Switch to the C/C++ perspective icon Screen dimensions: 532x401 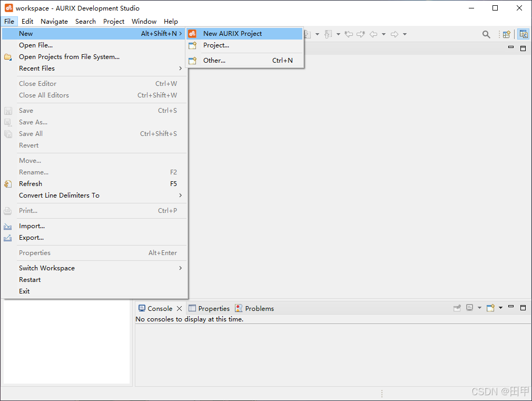(524, 34)
